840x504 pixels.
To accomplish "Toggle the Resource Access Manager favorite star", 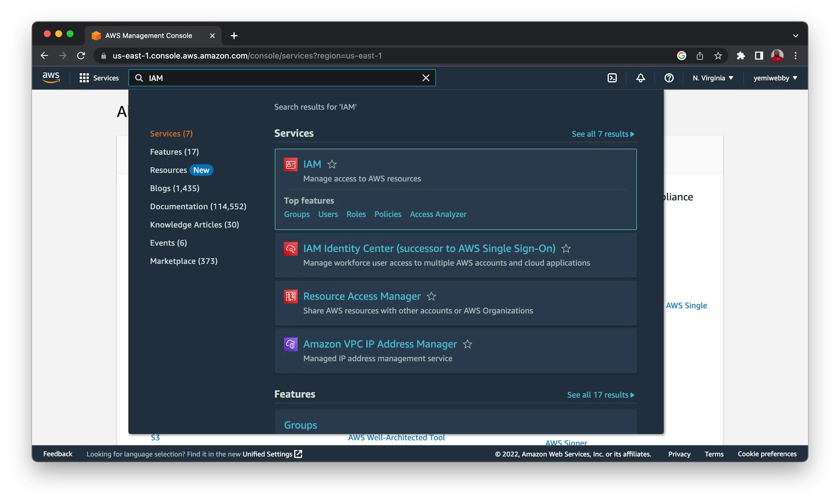I will click(x=431, y=296).
